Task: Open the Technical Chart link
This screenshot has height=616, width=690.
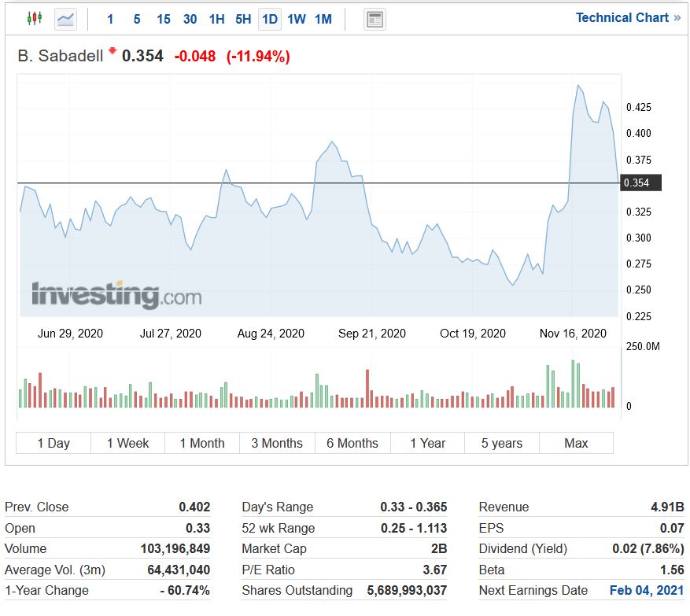Action: click(629, 17)
